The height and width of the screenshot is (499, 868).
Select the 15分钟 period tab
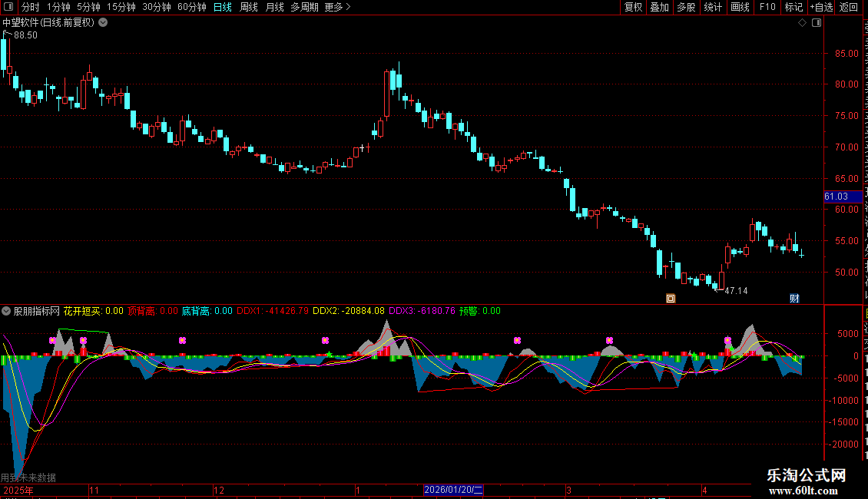click(x=121, y=7)
